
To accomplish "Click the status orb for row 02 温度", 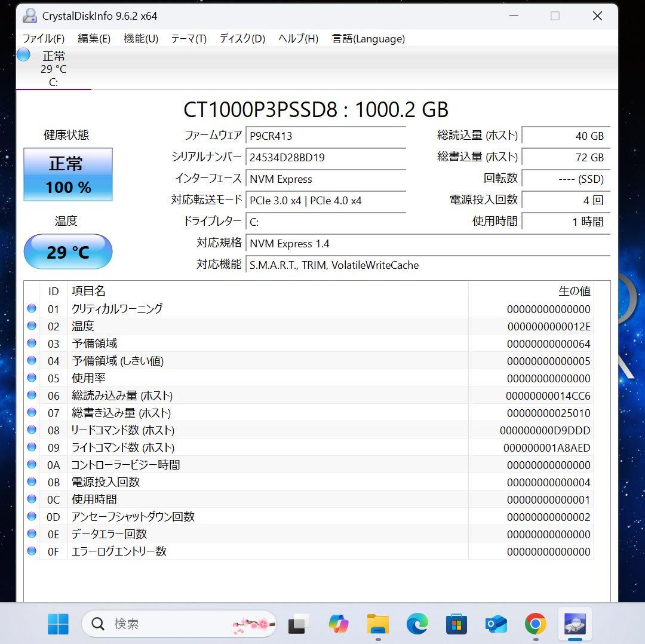I will click(32, 326).
